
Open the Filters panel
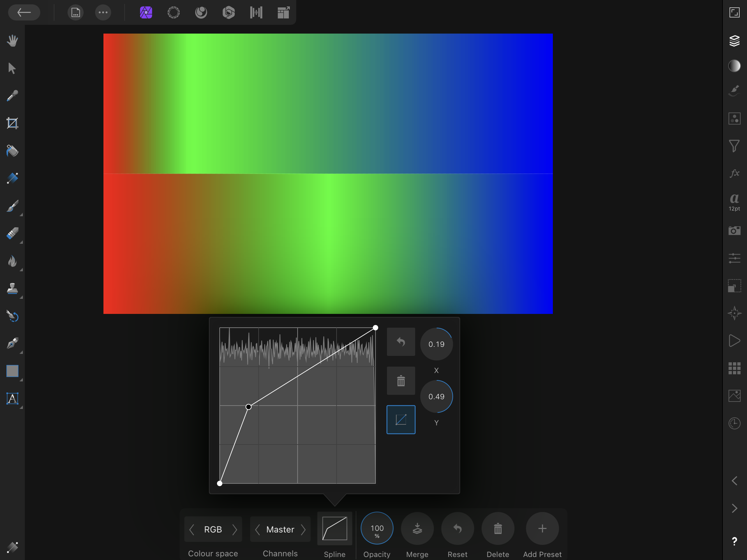(735, 145)
